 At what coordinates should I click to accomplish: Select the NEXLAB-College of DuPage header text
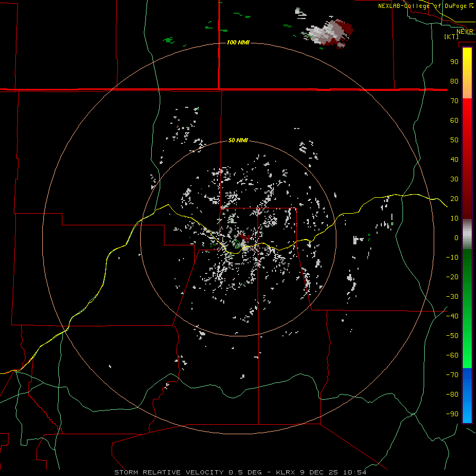tap(422, 6)
